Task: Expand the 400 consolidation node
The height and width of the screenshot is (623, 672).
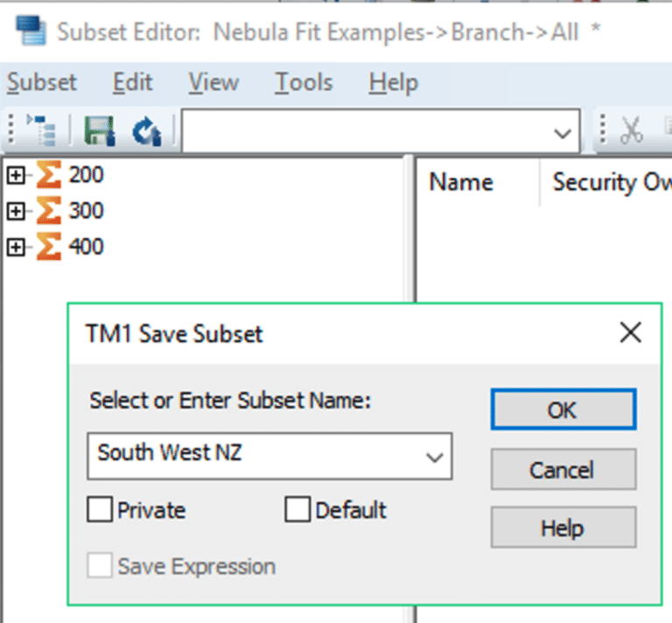Action: [16, 248]
